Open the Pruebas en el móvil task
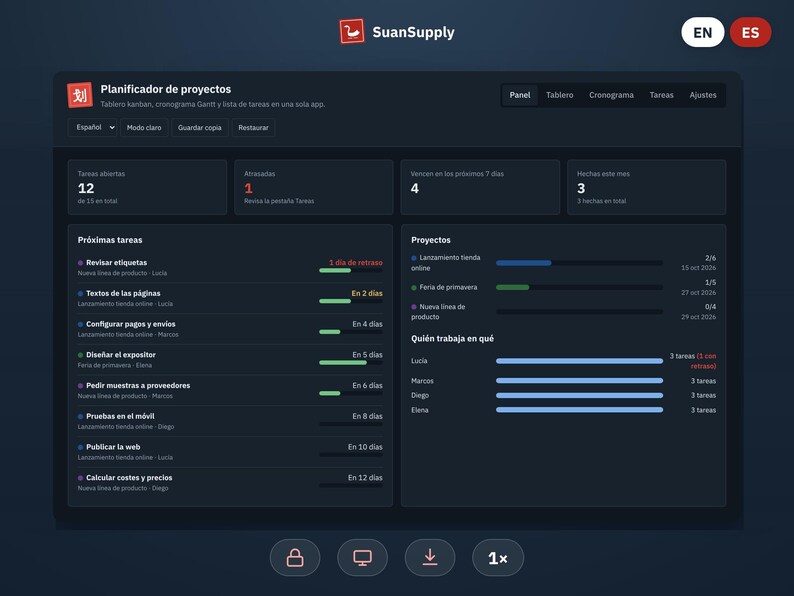 click(x=230, y=421)
